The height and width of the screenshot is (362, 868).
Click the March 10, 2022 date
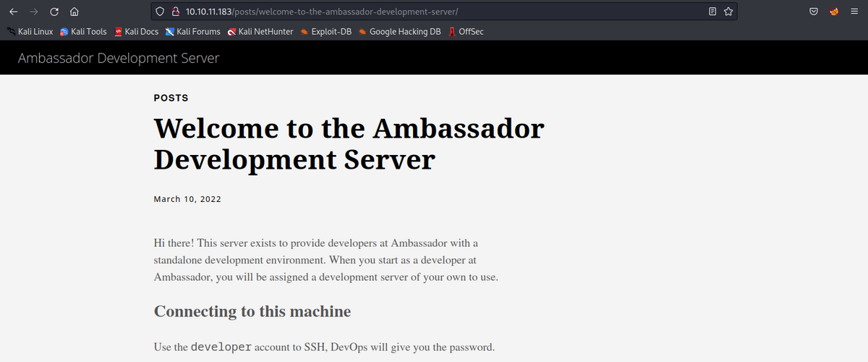[187, 199]
